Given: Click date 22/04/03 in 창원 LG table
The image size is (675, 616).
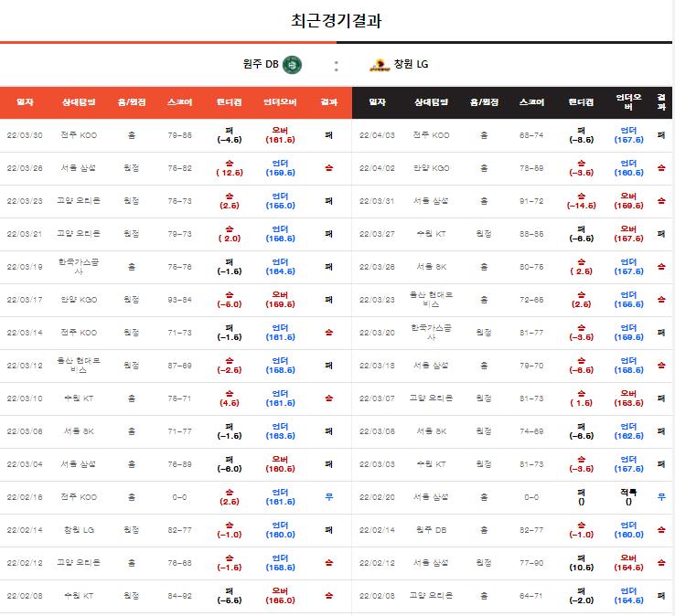Looking at the screenshot, I should (x=377, y=135).
